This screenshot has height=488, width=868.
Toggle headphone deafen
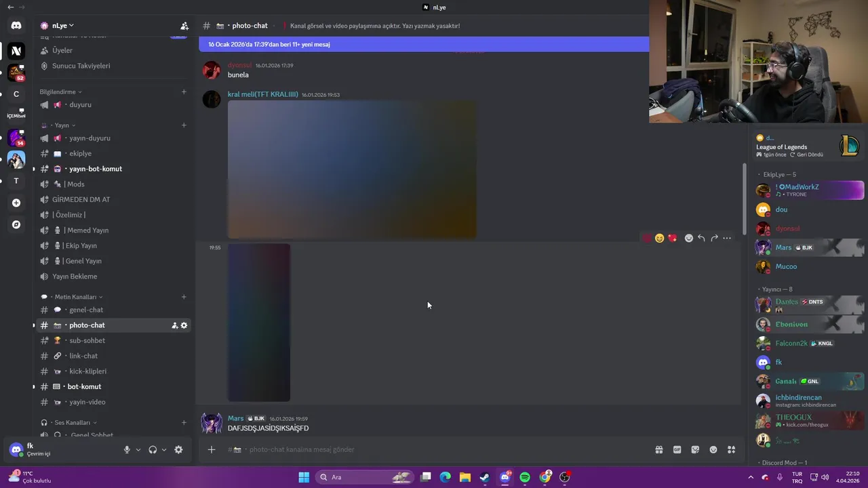pyautogui.click(x=153, y=449)
